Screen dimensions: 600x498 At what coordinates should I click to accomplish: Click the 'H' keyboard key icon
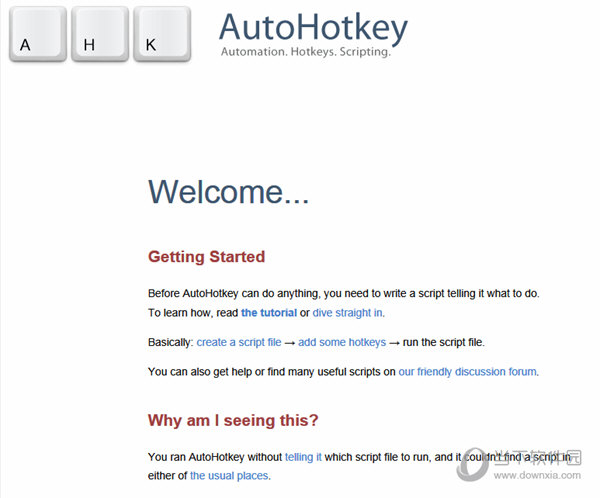[x=100, y=34]
